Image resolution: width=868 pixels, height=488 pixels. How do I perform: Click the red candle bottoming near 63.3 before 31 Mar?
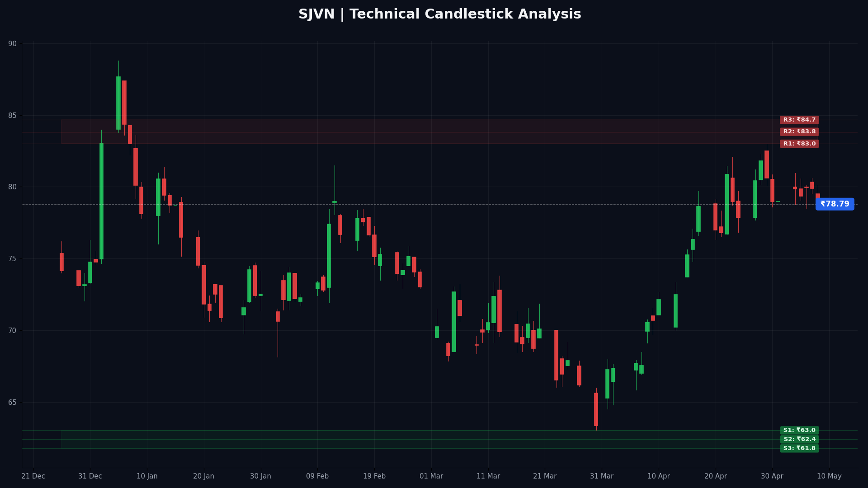[x=596, y=409]
